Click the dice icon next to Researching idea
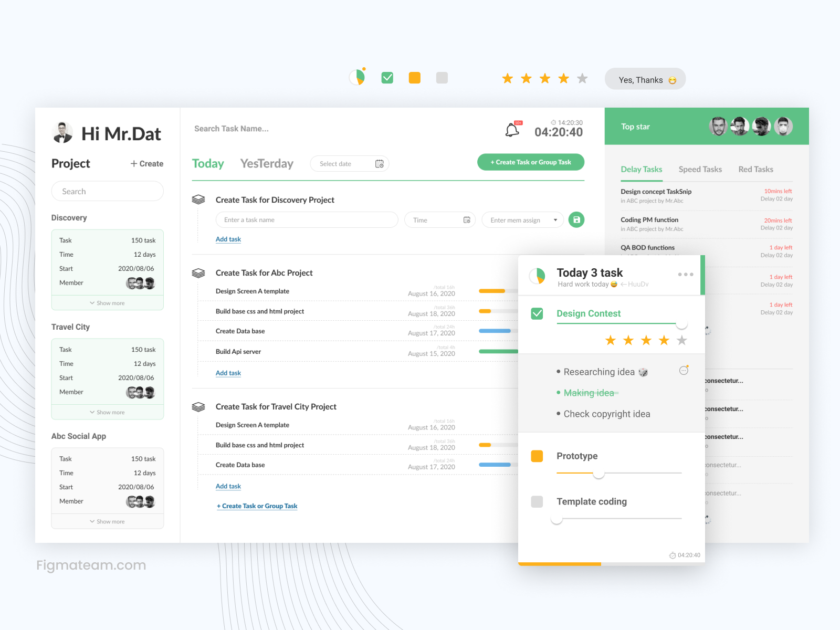The image size is (840, 630). tap(643, 371)
